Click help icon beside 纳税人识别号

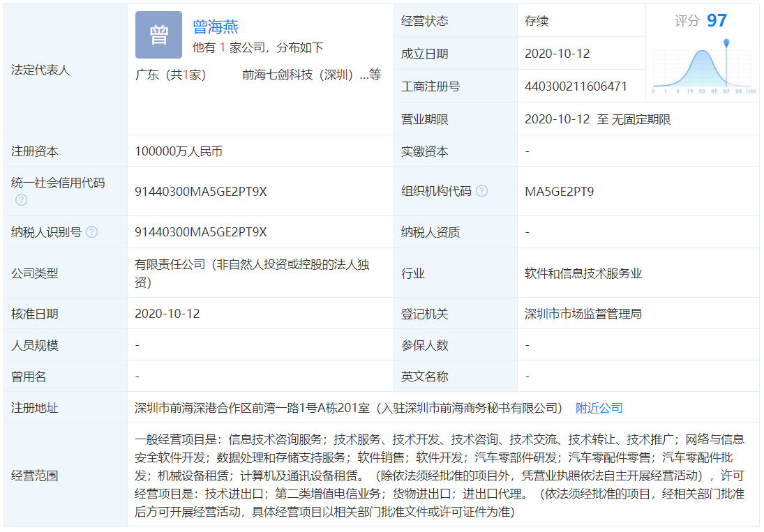pos(91,232)
